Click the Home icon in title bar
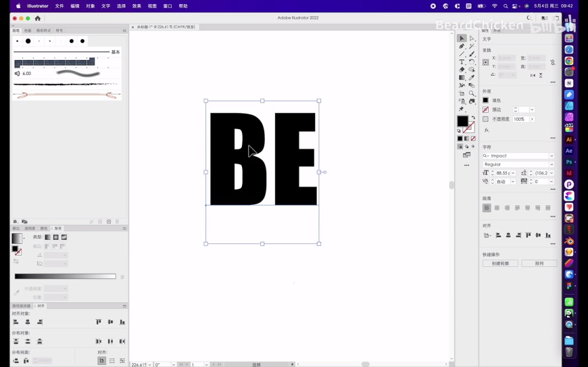The image size is (588, 367). point(37,18)
